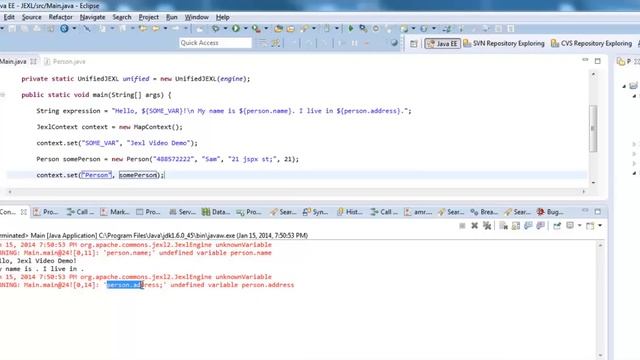640x360 pixels.
Task: Open dropdown arrow next to blue S icon
Action: pyautogui.click(x=74, y=29)
